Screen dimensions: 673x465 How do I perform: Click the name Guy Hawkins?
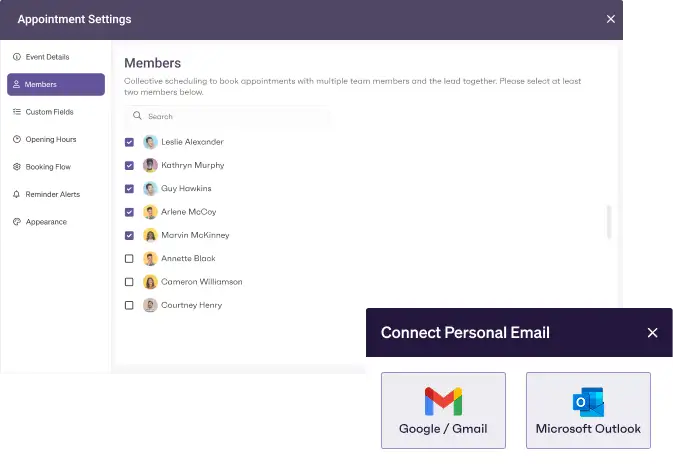click(x=186, y=188)
